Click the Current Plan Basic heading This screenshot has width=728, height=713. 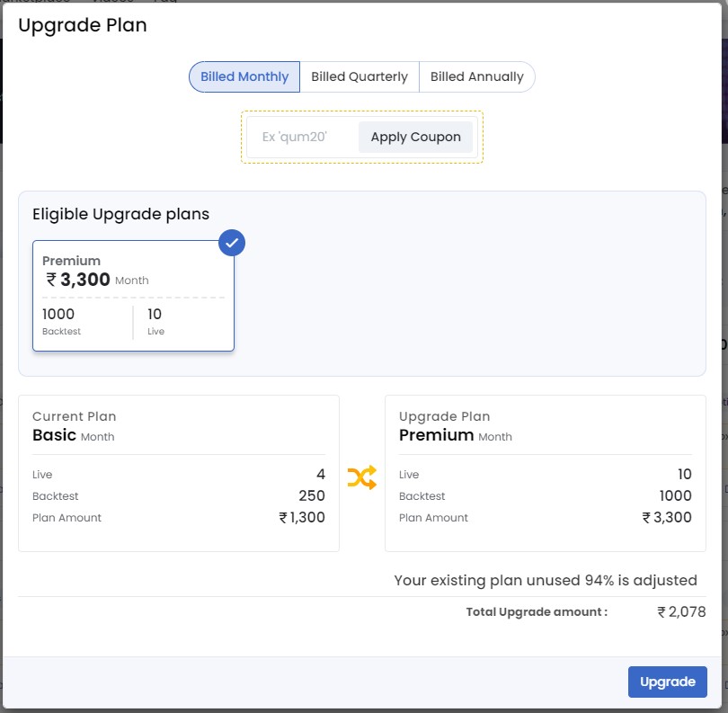click(x=54, y=435)
